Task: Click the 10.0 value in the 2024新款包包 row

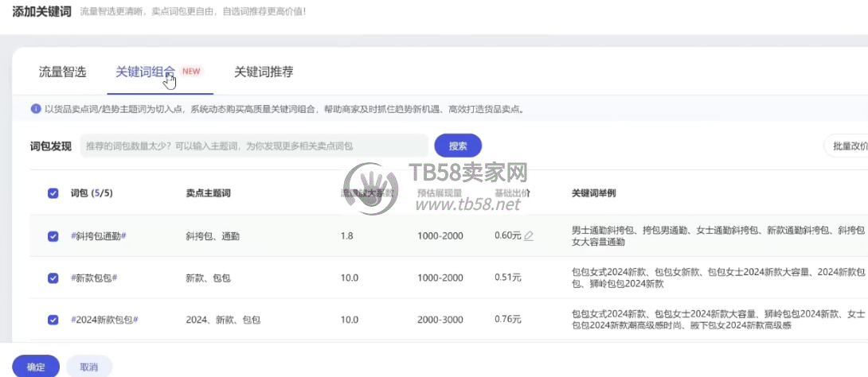Action: [350, 320]
